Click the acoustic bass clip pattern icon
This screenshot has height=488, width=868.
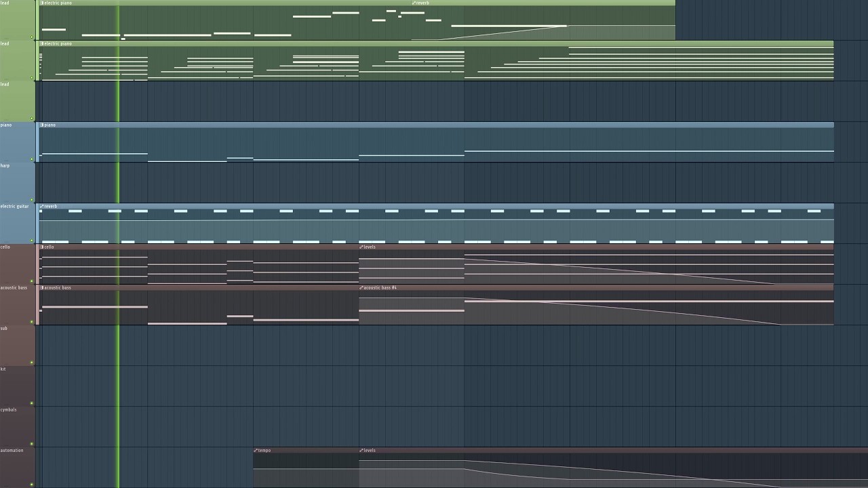pyautogui.click(x=42, y=287)
